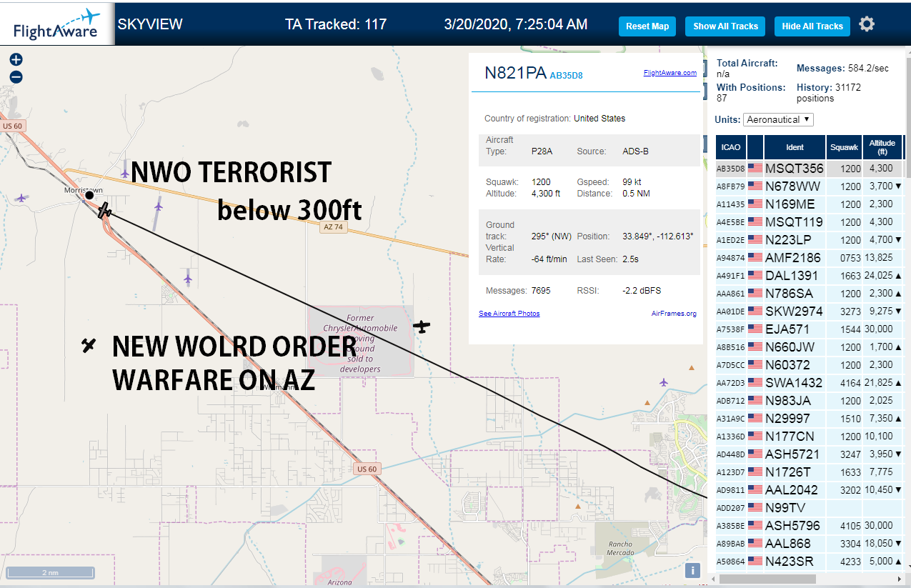Select the ASH5721 aircraft row
This screenshot has height=588, width=911.
tap(809, 454)
